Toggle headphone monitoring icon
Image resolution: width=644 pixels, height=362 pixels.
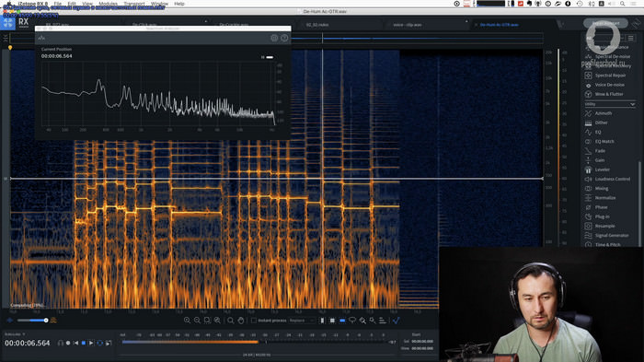61,343
